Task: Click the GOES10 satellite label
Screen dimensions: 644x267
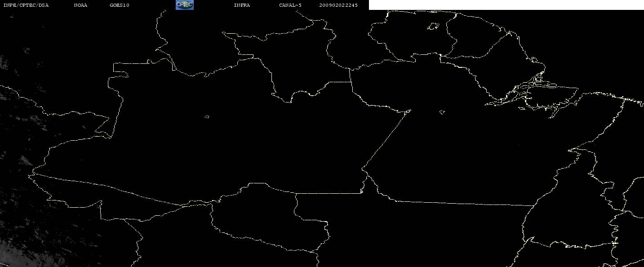Action: coord(120,5)
